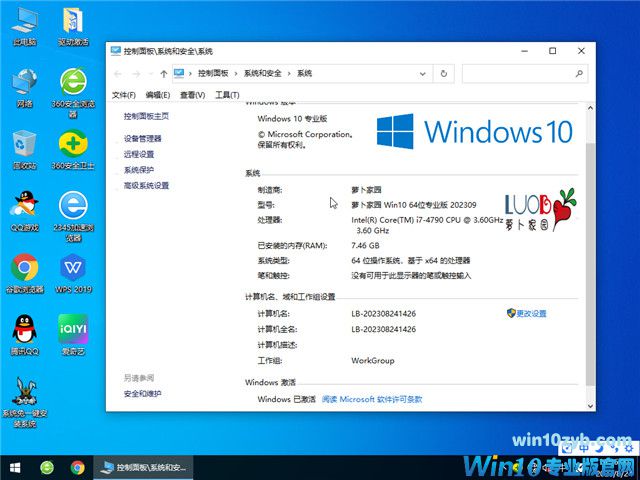Open the Recycle Bin on the desktop
The height and width of the screenshot is (480, 640).
pos(25,146)
